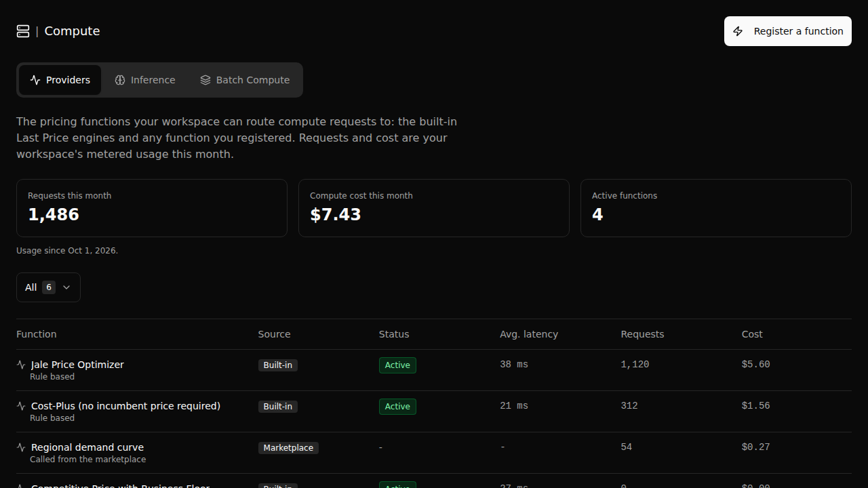Click the Source column header
868x488 pixels.
pyautogui.click(x=274, y=334)
